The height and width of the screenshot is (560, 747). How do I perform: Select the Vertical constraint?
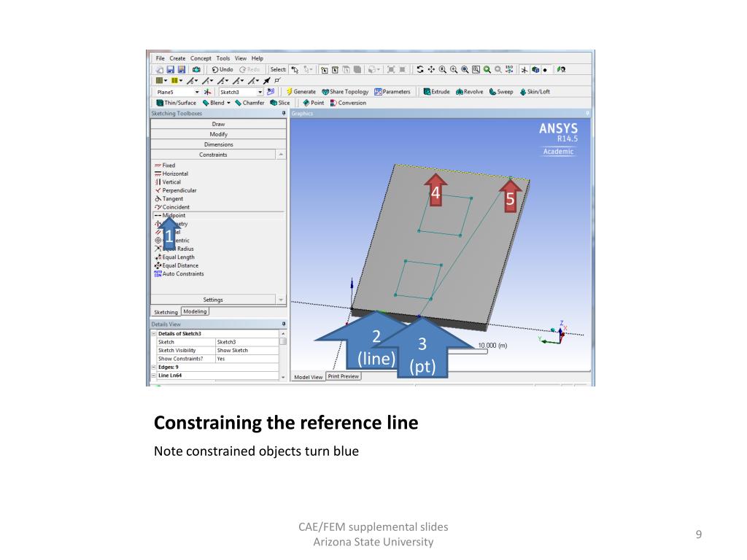point(168,182)
